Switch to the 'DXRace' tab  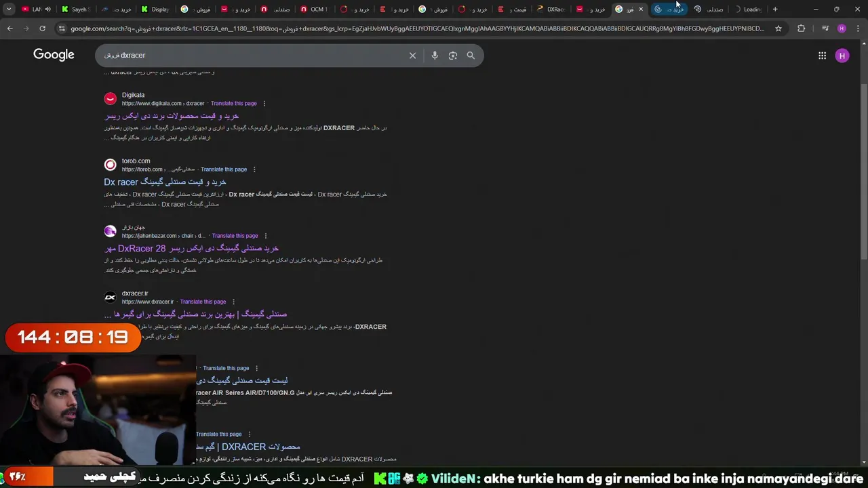551,9
